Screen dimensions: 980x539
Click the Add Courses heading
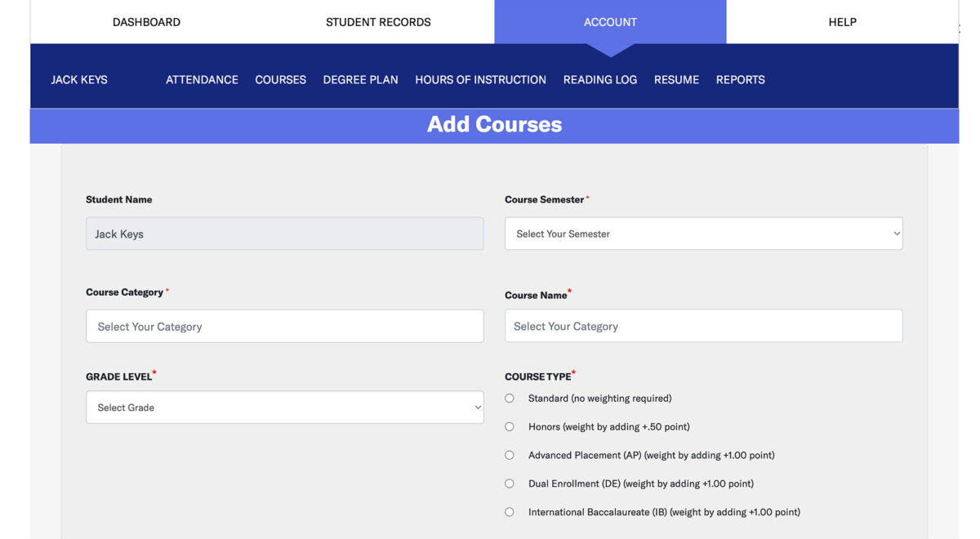(494, 124)
